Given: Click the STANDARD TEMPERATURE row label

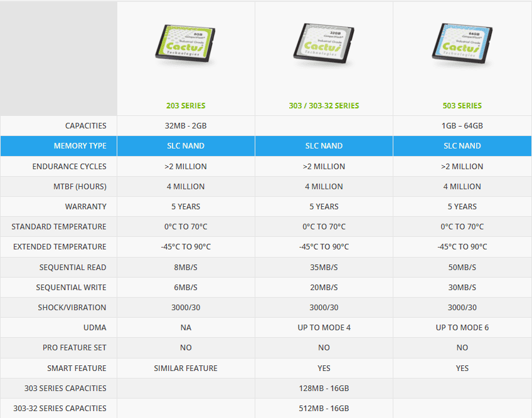Looking at the screenshot, I should pyautogui.click(x=59, y=226).
